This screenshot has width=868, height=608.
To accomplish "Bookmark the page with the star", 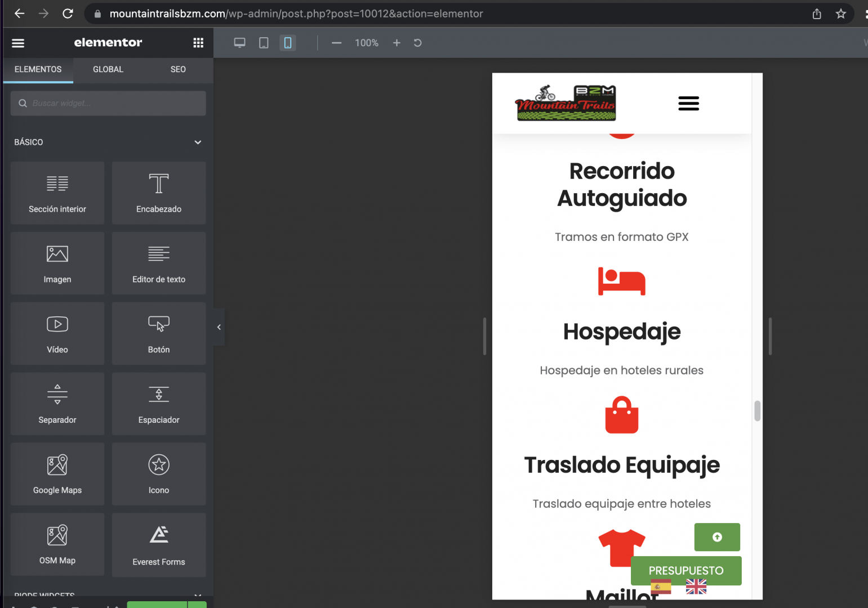I will 841,14.
